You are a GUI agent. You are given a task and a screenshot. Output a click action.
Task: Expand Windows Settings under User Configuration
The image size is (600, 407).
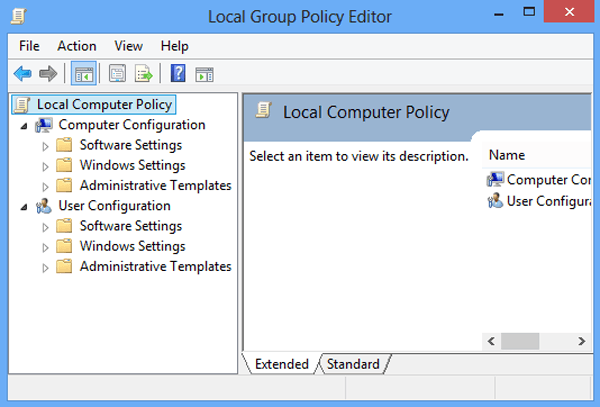(45, 247)
